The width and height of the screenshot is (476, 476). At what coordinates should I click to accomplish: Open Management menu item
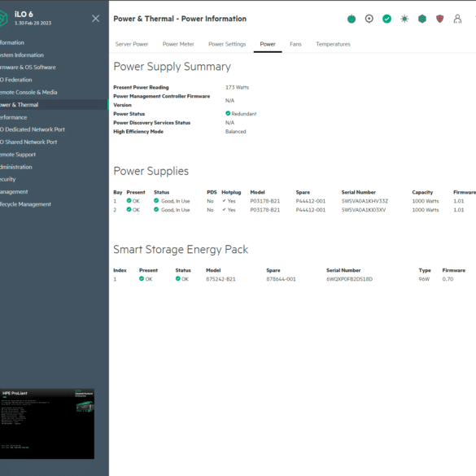point(14,191)
